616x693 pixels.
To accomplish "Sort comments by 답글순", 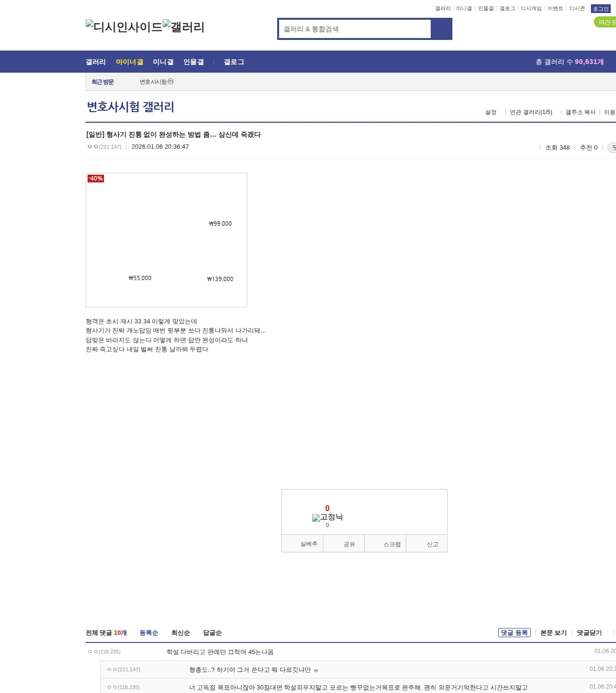I will [x=212, y=633].
